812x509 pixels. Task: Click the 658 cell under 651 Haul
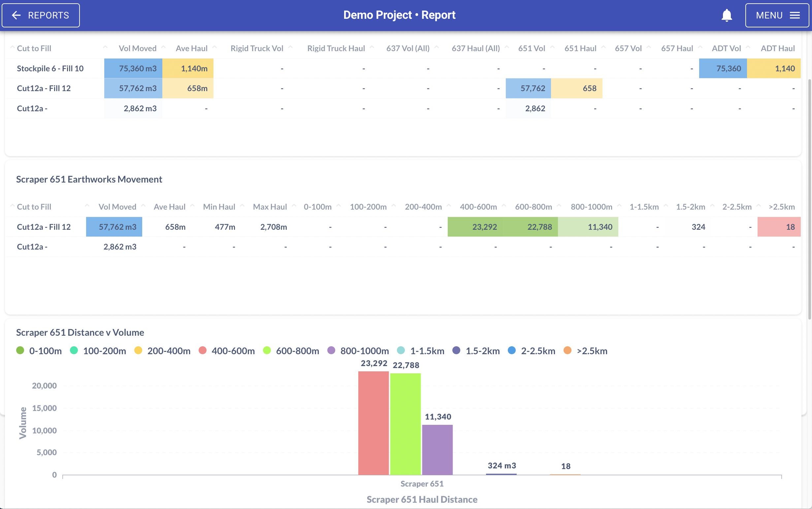(576, 88)
